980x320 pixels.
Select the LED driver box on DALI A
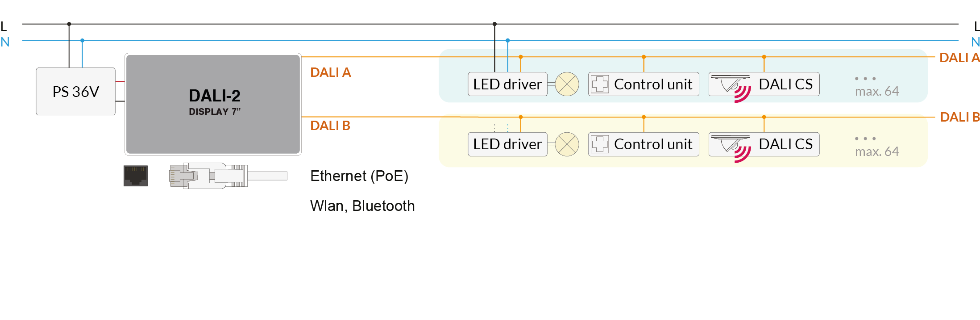(x=508, y=84)
